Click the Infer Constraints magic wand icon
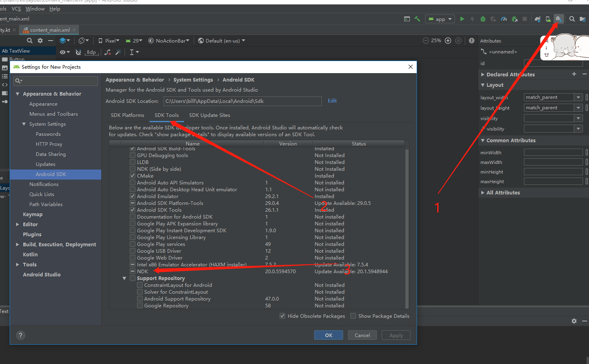Image resolution: width=589 pixels, height=364 pixels. 118,52
